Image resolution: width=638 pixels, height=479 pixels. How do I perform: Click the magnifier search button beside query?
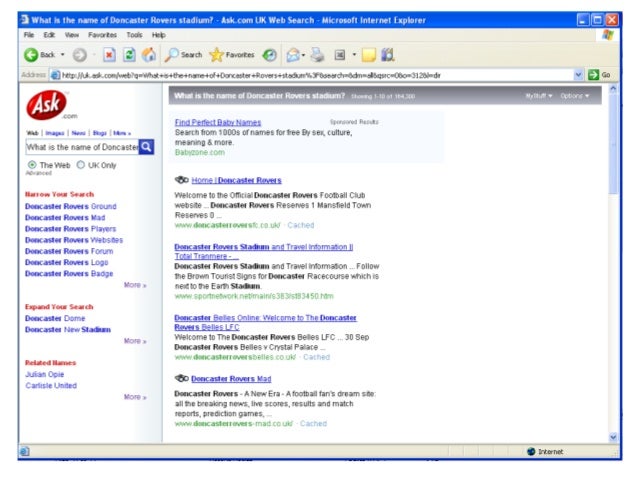147,146
